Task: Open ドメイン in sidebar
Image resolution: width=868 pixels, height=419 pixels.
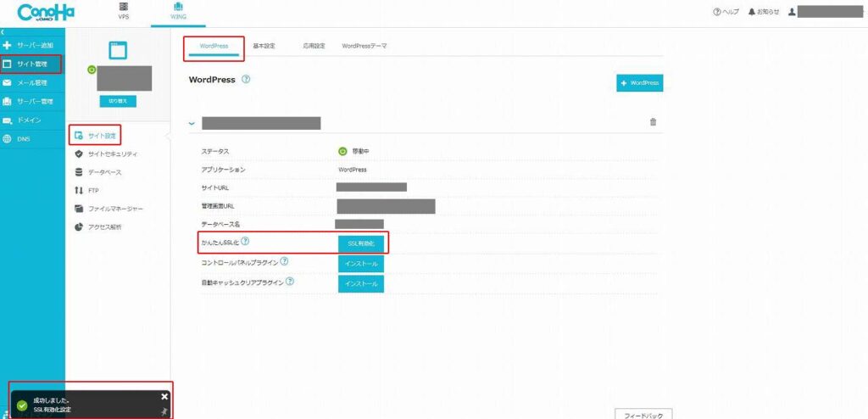Action: pos(32,120)
